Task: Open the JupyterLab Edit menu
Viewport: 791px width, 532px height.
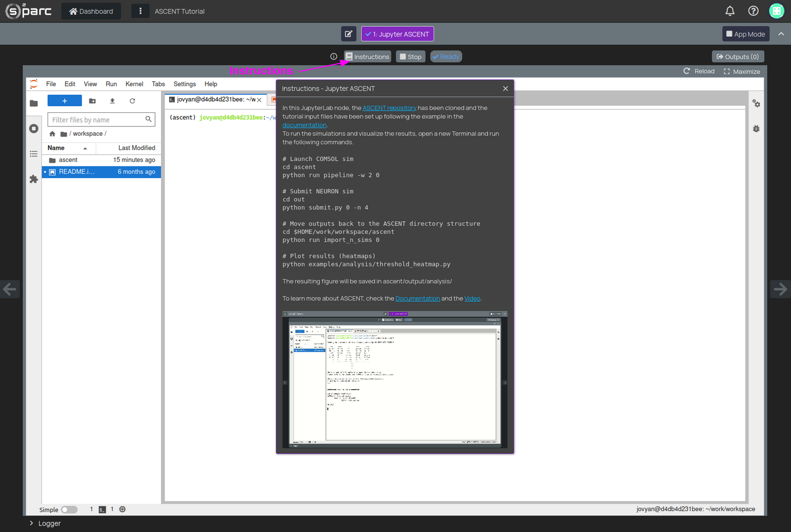Action: 70,84
